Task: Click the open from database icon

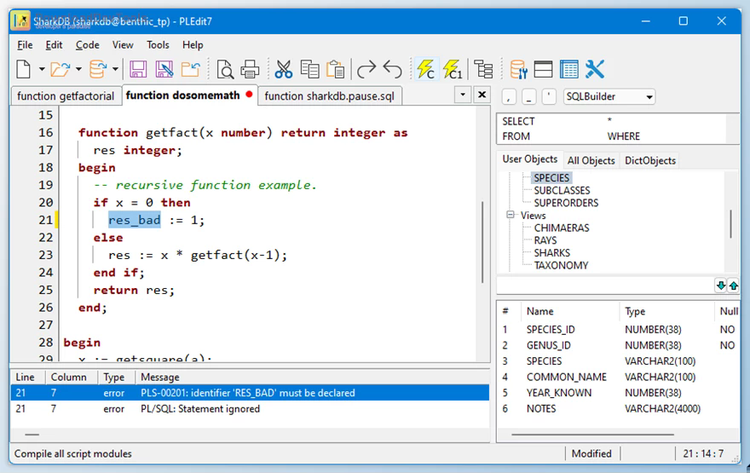Action: (98, 69)
